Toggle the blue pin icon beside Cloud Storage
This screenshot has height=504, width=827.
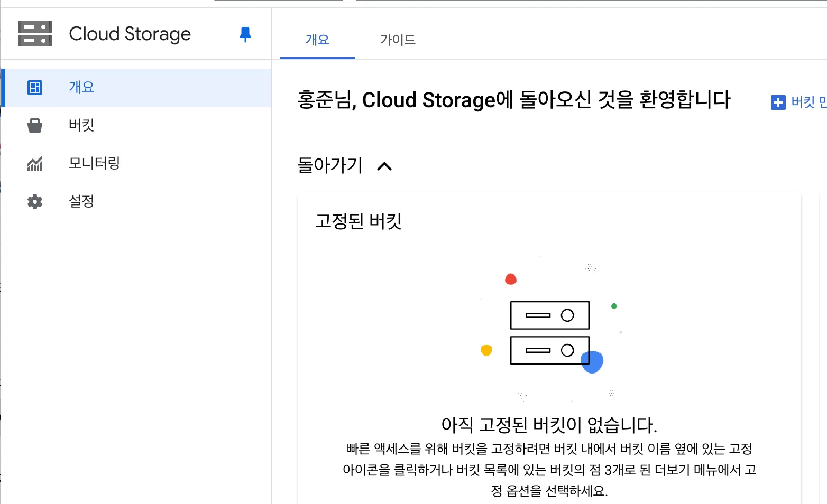[245, 34]
